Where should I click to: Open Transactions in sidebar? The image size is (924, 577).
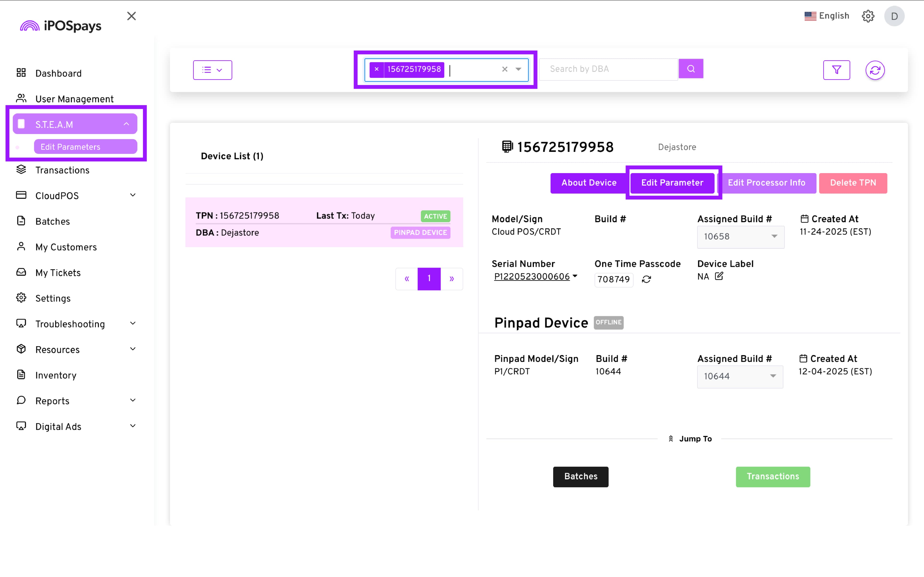click(62, 170)
